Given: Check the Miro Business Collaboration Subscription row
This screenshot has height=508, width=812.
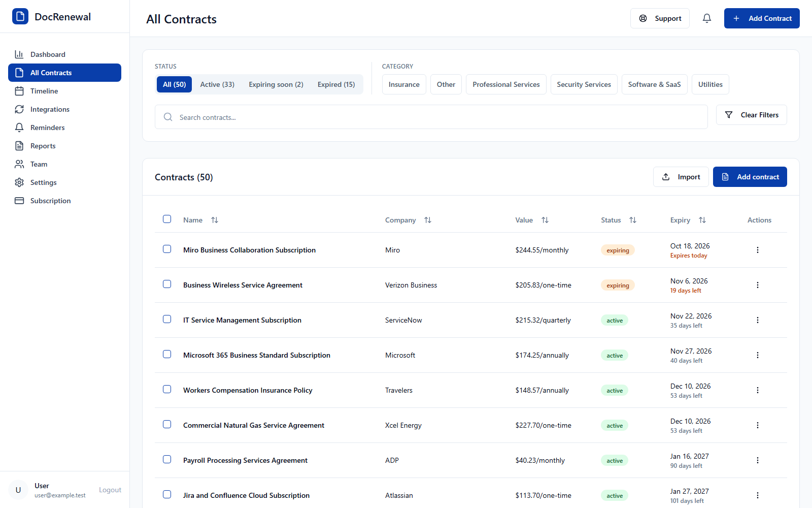Looking at the screenshot, I should click(x=167, y=249).
